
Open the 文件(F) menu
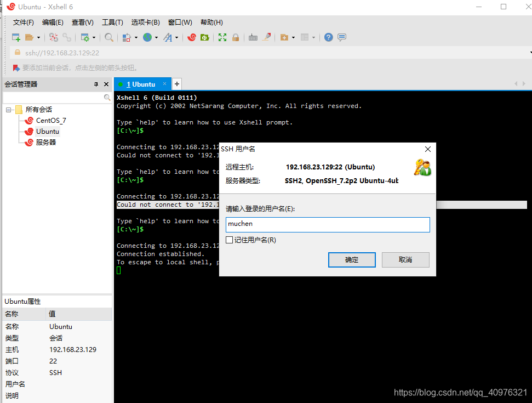point(24,22)
